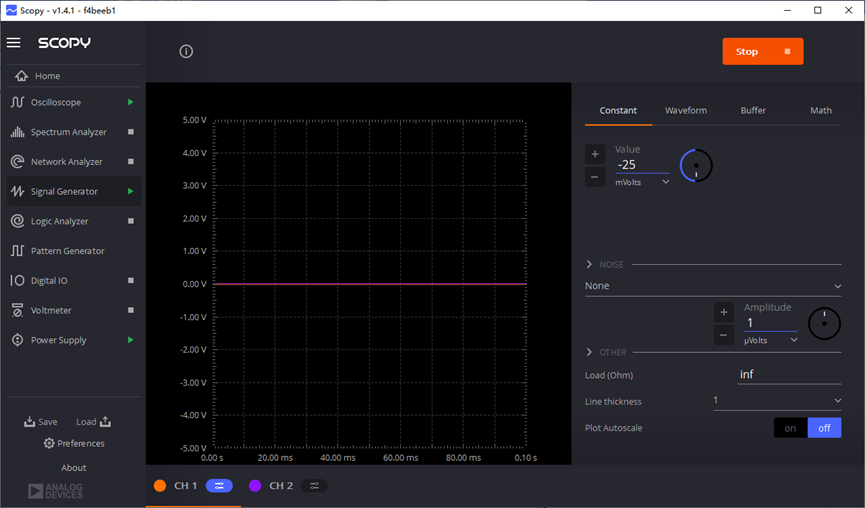Click the Save label
This screenshot has height=508, width=865.
point(47,422)
